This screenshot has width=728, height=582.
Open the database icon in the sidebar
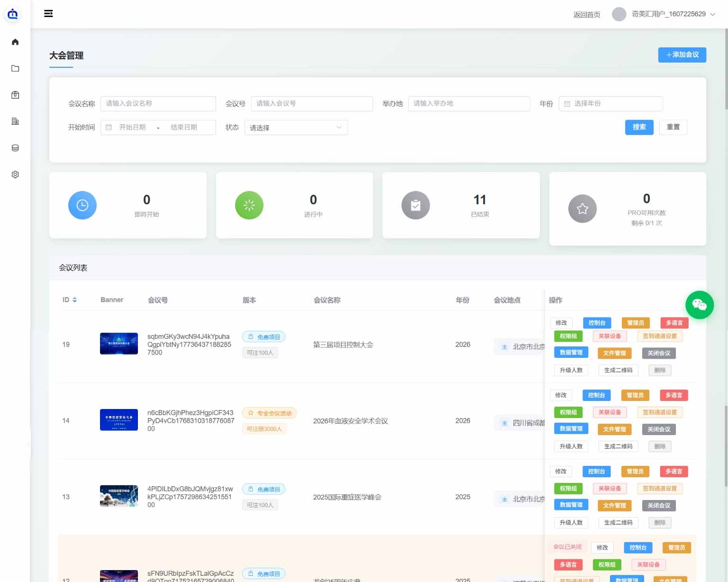(15, 148)
